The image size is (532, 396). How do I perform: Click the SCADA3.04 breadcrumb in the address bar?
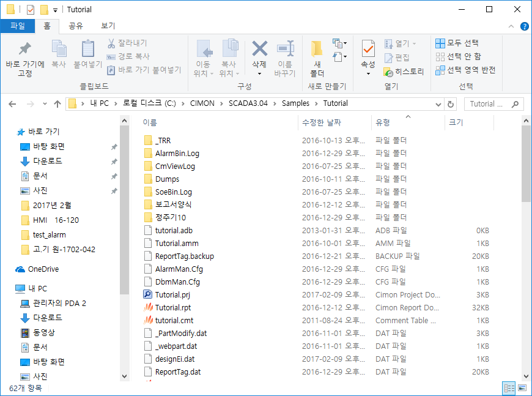(x=248, y=104)
